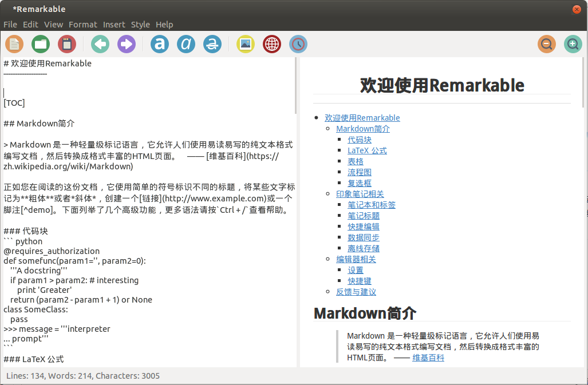
Task: Click the preview heading 欢迎使用Remarkable
Action: point(442,85)
